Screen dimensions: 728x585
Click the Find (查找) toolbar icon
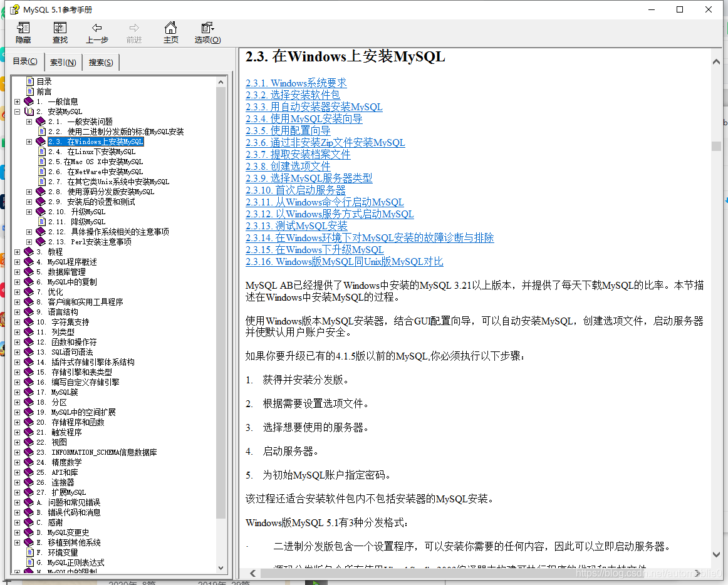coord(60,28)
